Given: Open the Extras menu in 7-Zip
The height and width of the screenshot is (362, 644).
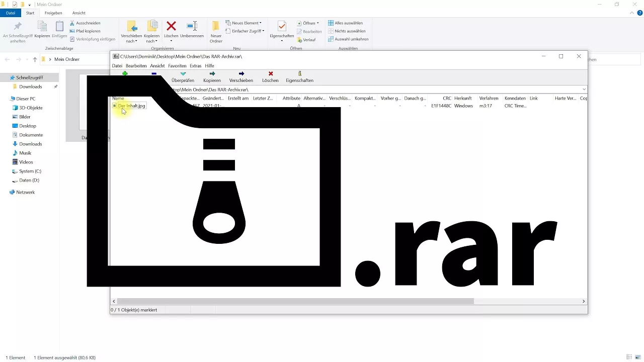Looking at the screenshot, I should click(x=196, y=66).
